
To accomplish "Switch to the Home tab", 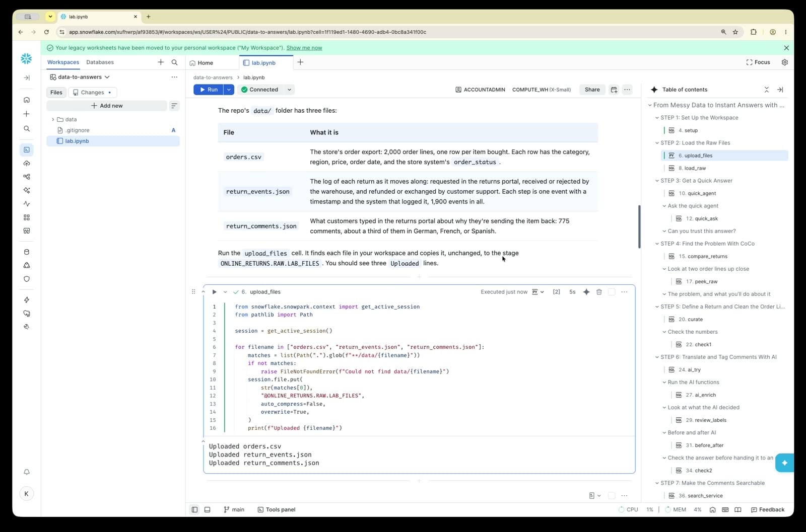I will [x=201, y=63].
